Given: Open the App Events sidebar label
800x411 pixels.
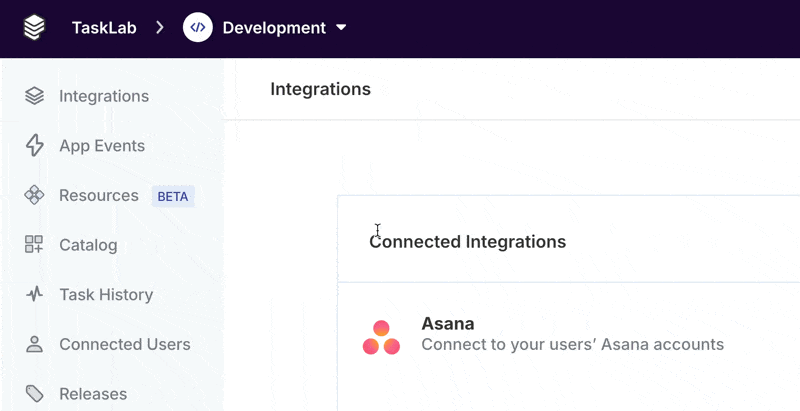Looking at the screenshot, I should pyautogui.click(x=102, y=146).
